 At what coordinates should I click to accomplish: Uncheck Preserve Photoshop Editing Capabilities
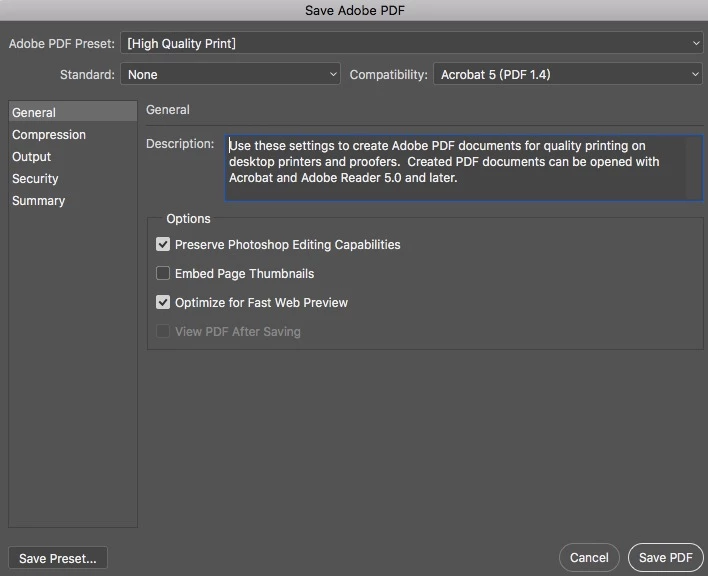coord(163,244)
